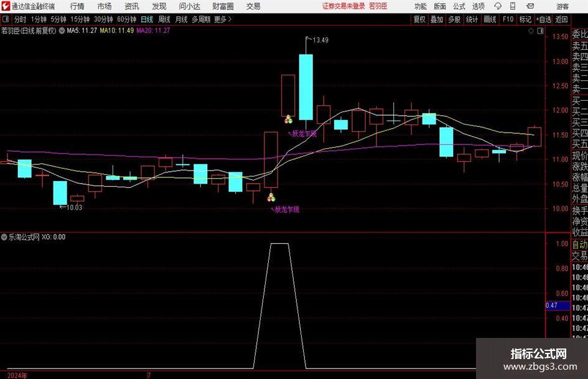The height and width of the screenshot is (379, 588).
Task: Click the XG indicator peak line
Action: click(280, 244)
